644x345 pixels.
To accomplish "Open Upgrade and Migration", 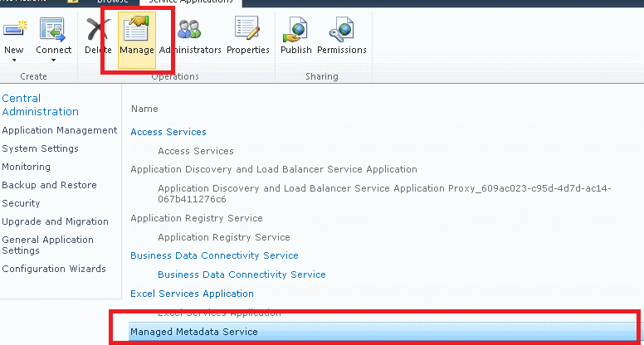I will pyautogui.click(x=55, y=221).
